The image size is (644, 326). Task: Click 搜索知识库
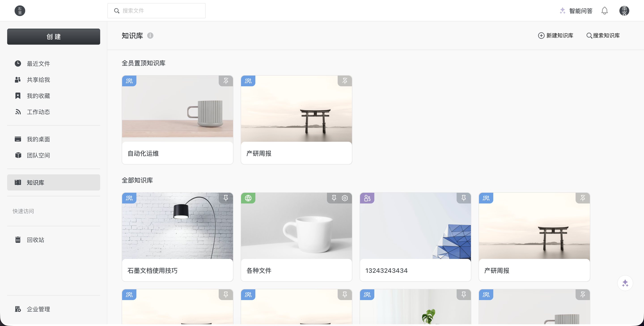[x=603, y=36]
